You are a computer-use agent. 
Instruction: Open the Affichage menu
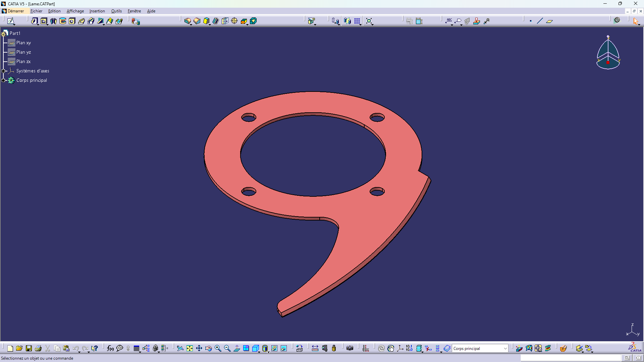pos(75,11)
